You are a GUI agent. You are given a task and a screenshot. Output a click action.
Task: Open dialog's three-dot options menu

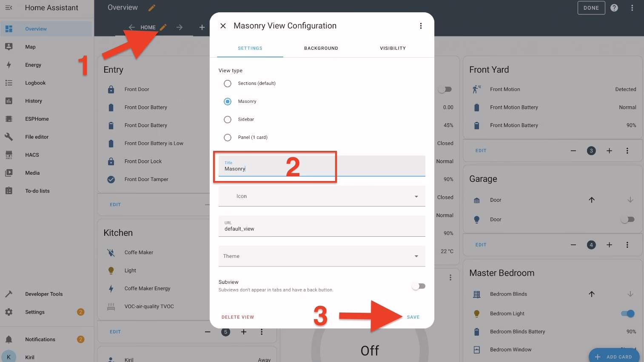coord(421,26)
